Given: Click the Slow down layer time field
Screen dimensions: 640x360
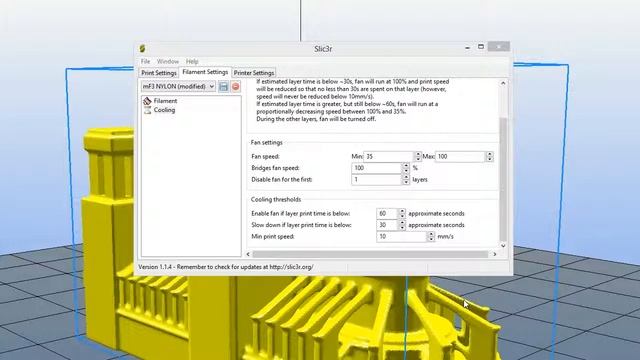Looking at the screenshot, I should tap(387, 225).
